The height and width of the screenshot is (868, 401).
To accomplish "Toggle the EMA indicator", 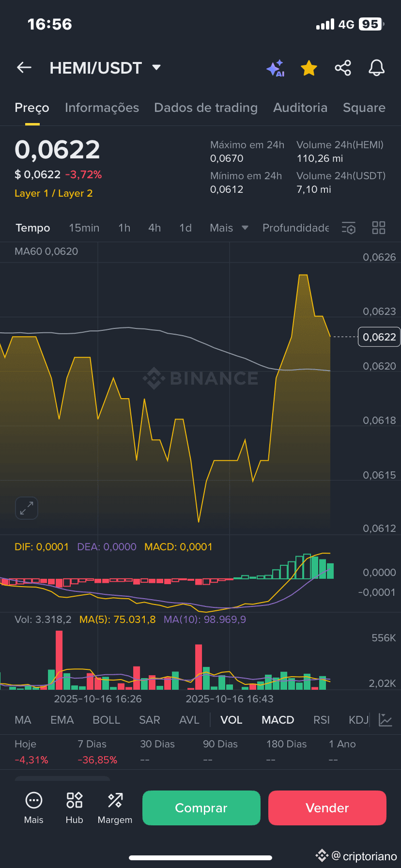I will pyautogui.click(x=62, y=720).
